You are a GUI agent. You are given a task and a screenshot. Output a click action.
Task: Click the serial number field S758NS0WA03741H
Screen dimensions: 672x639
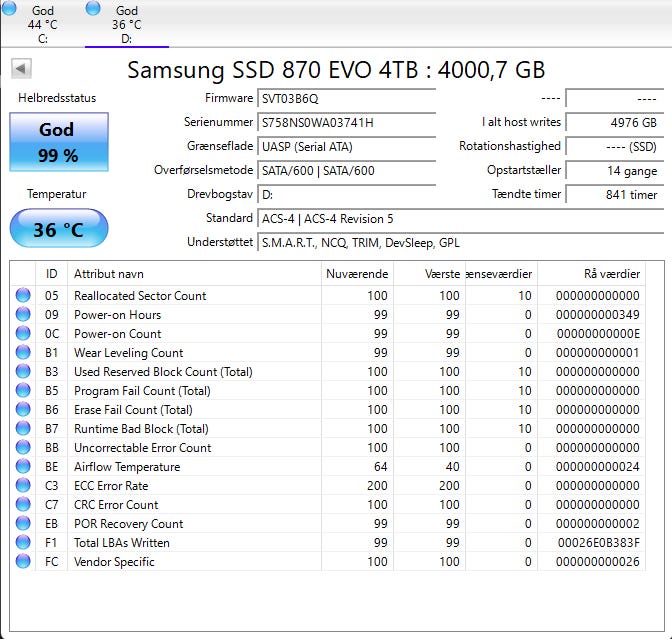point(346,123)
